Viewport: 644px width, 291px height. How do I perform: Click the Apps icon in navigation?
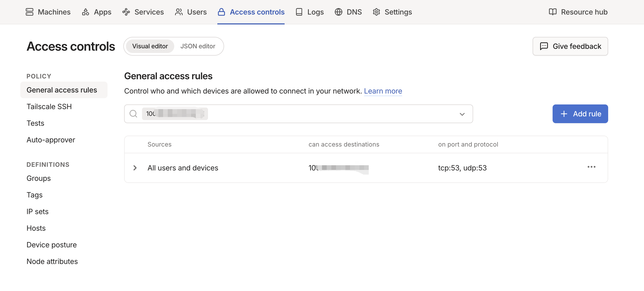pos(85,12)
